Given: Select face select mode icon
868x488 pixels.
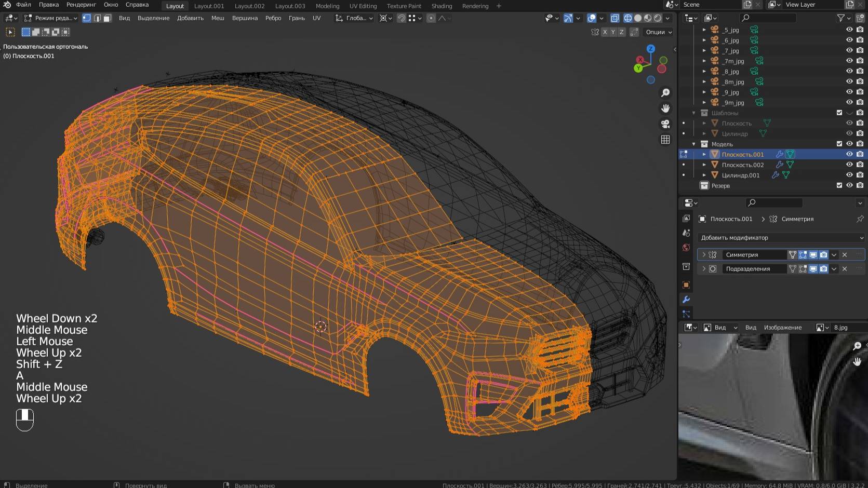Looking at the screenshot, I should [106, 18].
